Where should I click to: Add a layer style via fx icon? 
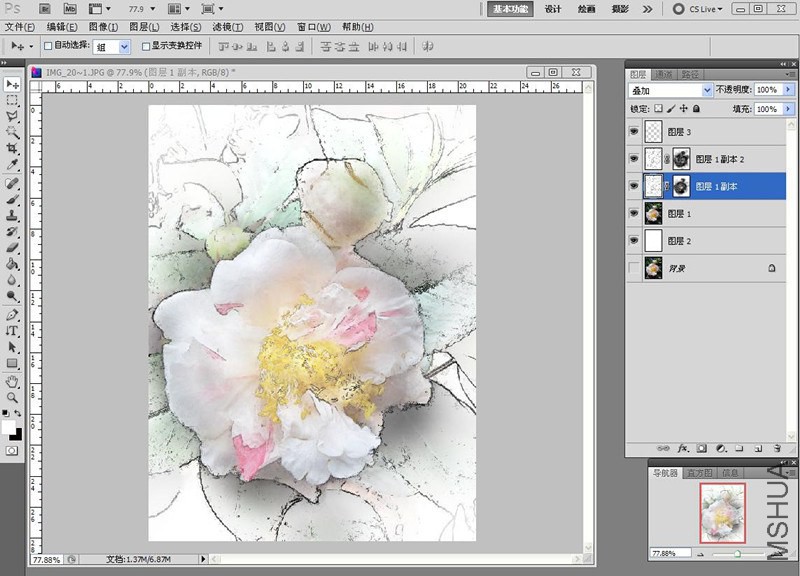pyautogui.click(x=685, y=448)
